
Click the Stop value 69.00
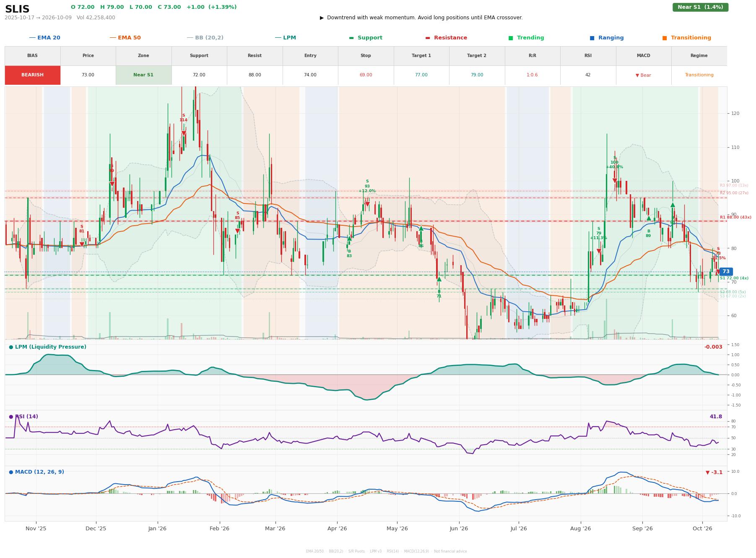366,75
